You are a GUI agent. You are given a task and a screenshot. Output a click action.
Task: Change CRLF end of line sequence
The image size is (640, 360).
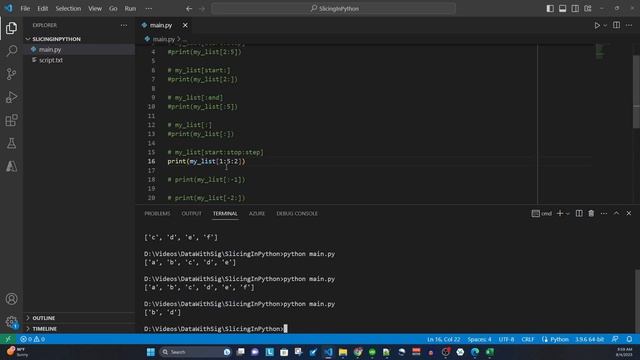point(528,339)
